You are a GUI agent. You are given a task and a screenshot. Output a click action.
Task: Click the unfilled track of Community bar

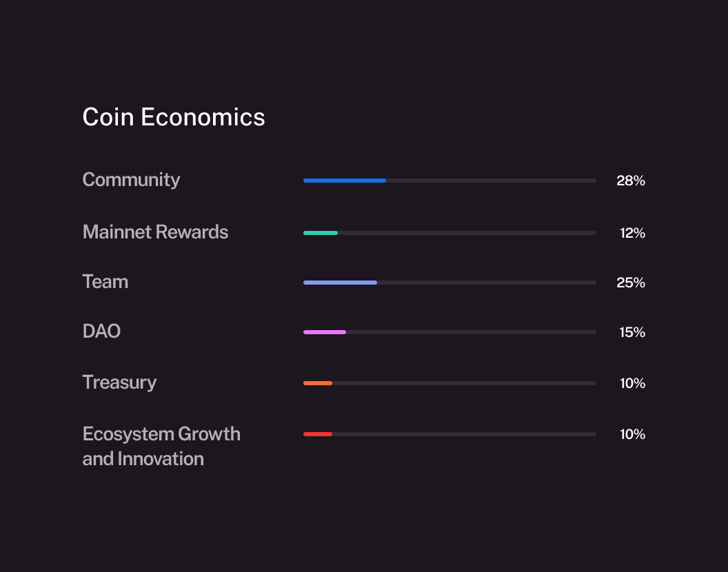pos(491,181)
